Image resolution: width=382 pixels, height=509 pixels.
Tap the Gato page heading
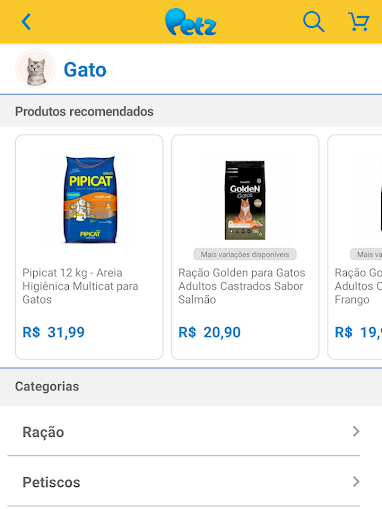click(x=85, y=70)
